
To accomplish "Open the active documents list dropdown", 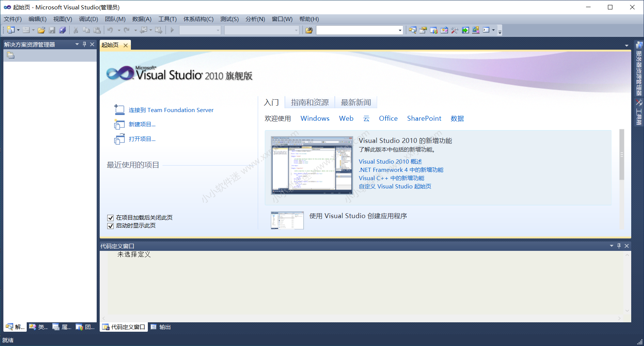I will [626, 46].
